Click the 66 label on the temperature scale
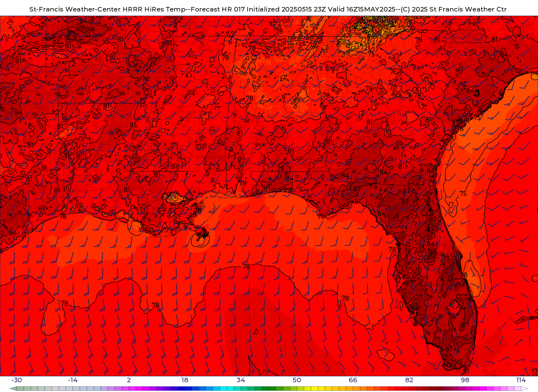This screenshot has height=392, width=538. 353,380
